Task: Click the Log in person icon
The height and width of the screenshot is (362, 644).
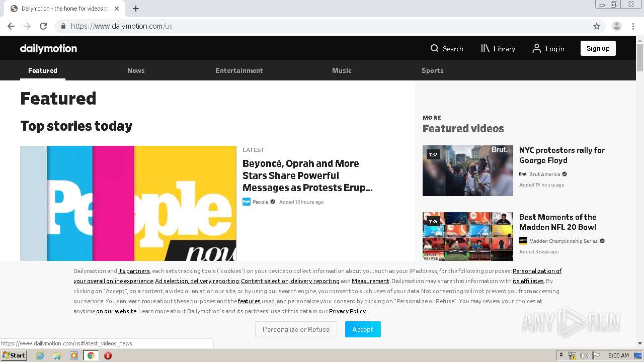Action: pos(537,48)
